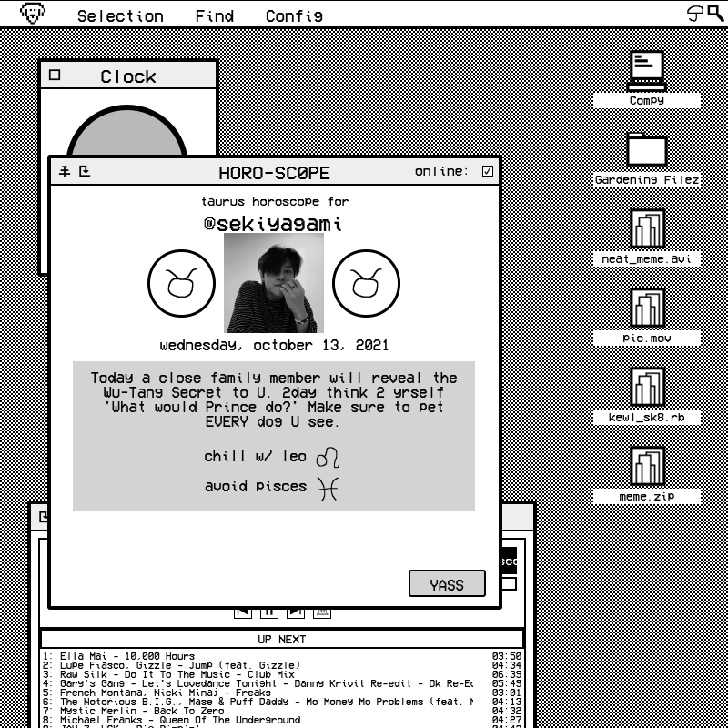The width and height of the screenshot is (728, 728).
Task: Click the pin icon in HORO-SCOPE title bar
Action: point(65,171)
